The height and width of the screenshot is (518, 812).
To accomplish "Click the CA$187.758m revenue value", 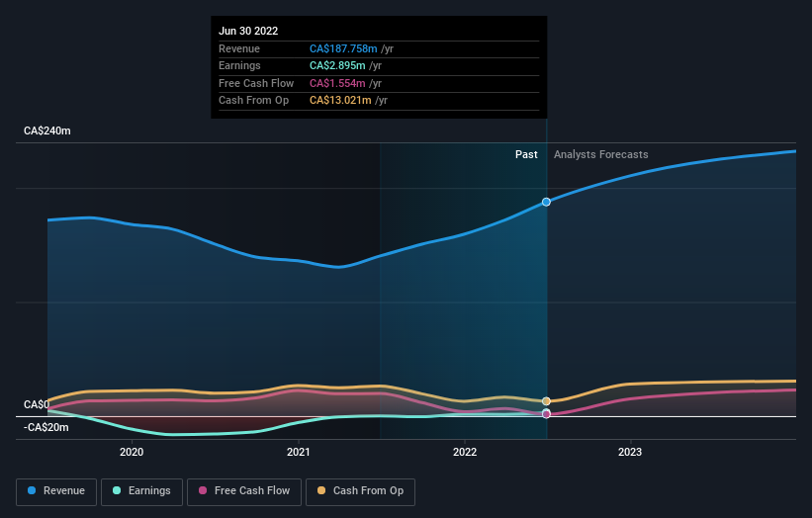I will pyautogui.click(x=343, y=48).
